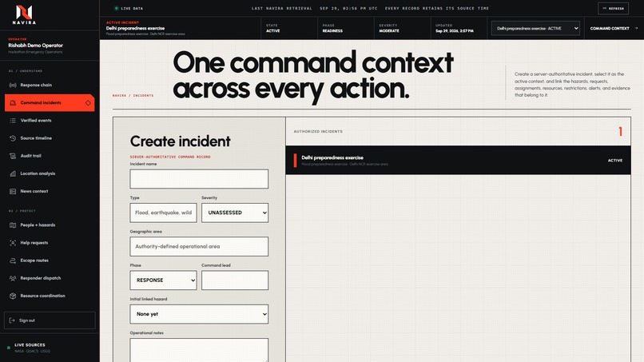Viewport: 644px width, 362px height.
Task: Click the Severity MODERATE value
Action: click(x=389, y=31)
